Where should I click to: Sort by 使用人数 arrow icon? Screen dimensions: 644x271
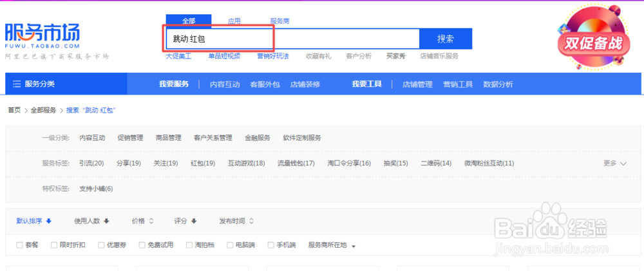(106, 221)
